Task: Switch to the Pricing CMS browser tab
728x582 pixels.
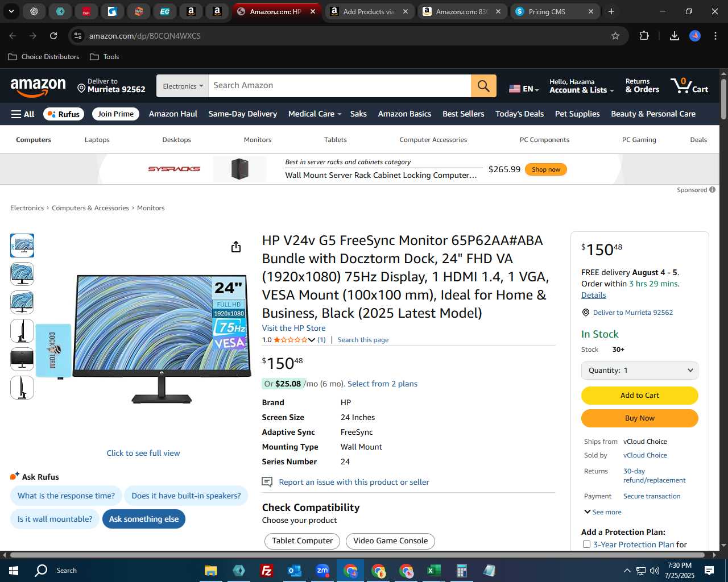Action: pyautogui.click(x=554, y=11)
